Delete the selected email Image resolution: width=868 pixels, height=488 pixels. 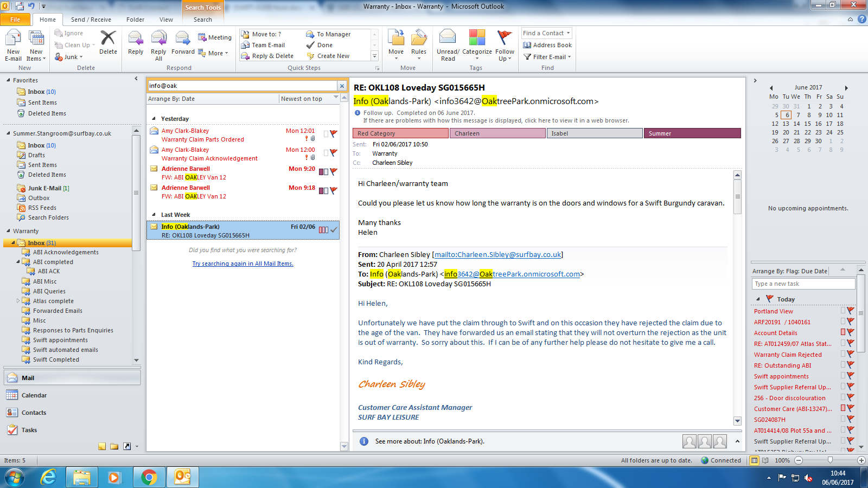click(108, 42)
